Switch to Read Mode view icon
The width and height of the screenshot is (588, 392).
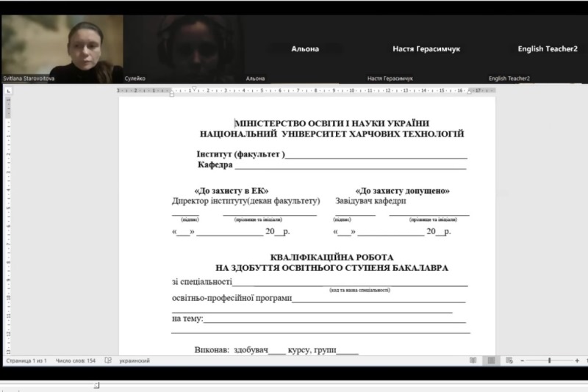pyautogui.click(x=473, y=360)
